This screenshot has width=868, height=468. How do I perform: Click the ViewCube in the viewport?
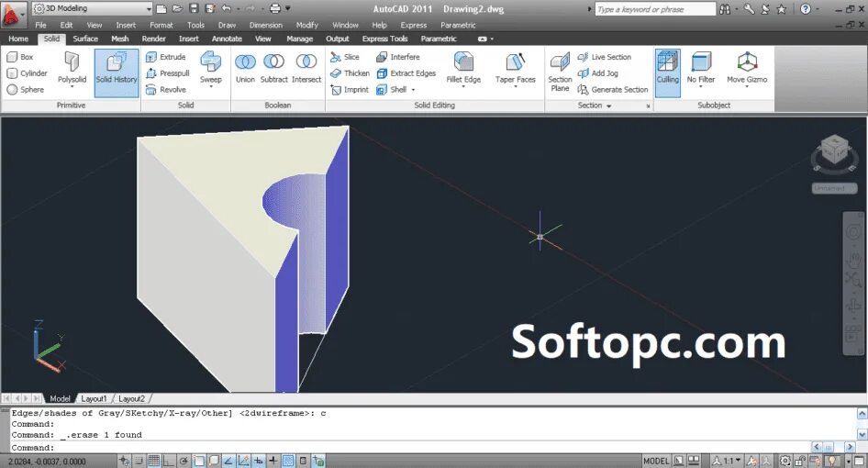click(x=833, y=151)
